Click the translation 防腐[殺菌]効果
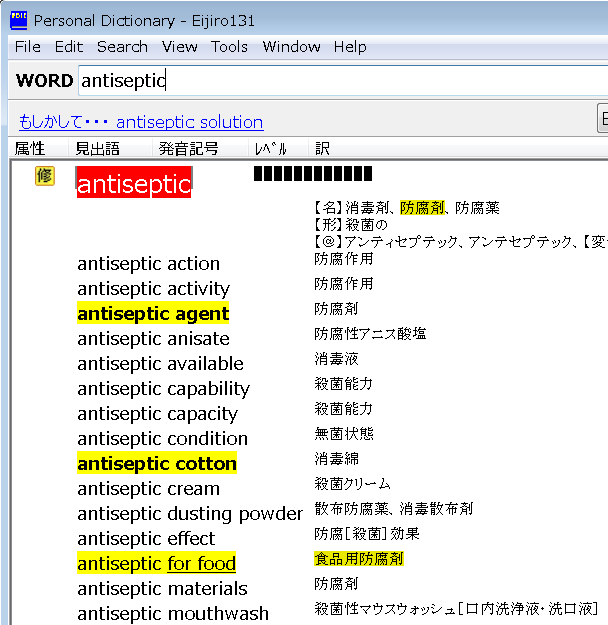 (x=367, y=534)
